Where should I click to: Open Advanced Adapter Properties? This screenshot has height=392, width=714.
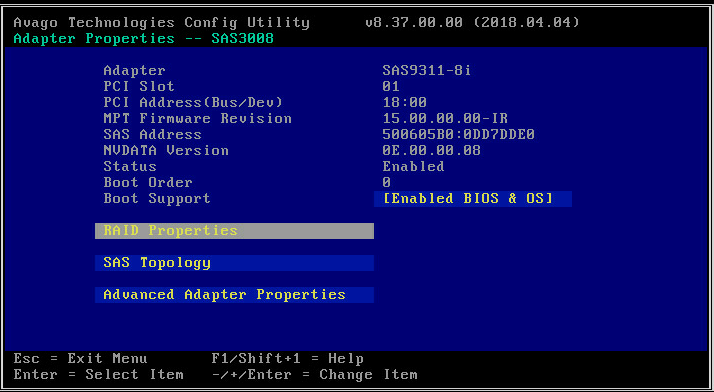[x=234, y=295]
